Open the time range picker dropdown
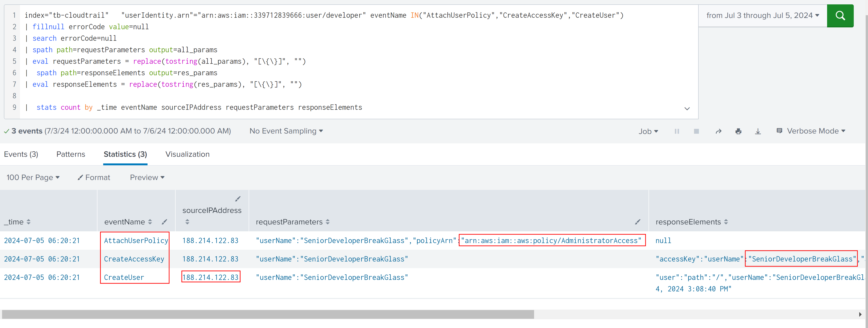 [762, 15]
